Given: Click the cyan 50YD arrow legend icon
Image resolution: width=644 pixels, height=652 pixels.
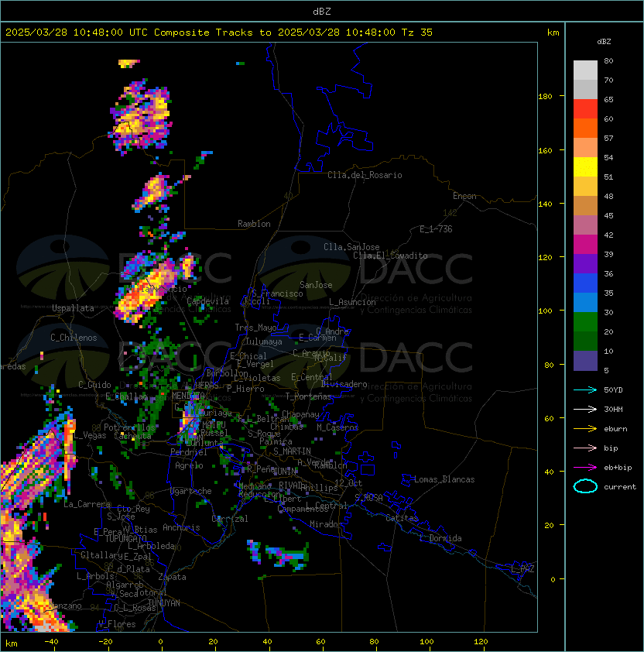Looking at the screenshot, I should tap(585, 390).
